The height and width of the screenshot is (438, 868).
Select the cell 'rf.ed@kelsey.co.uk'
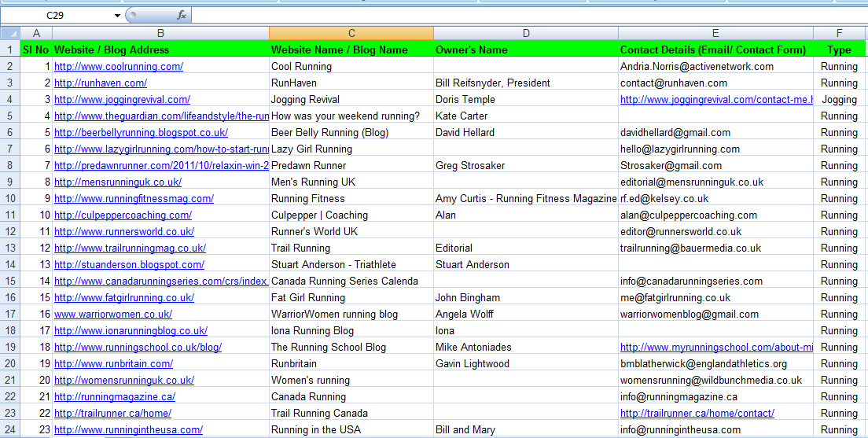click(x=715, y=199)
